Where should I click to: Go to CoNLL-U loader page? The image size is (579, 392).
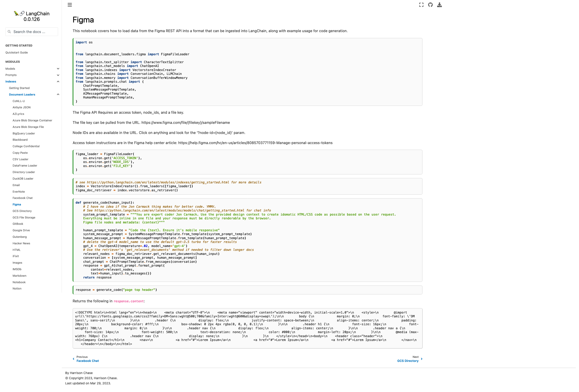[x=19, y=101]
